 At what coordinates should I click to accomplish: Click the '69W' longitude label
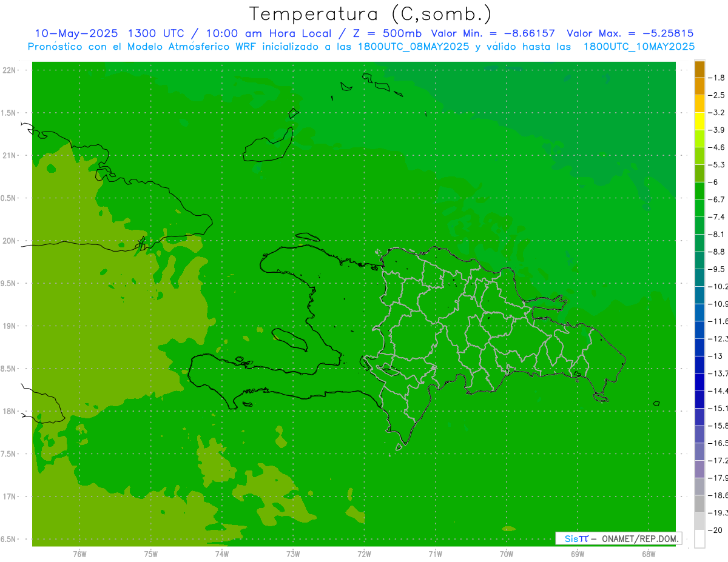click(578, 554)
